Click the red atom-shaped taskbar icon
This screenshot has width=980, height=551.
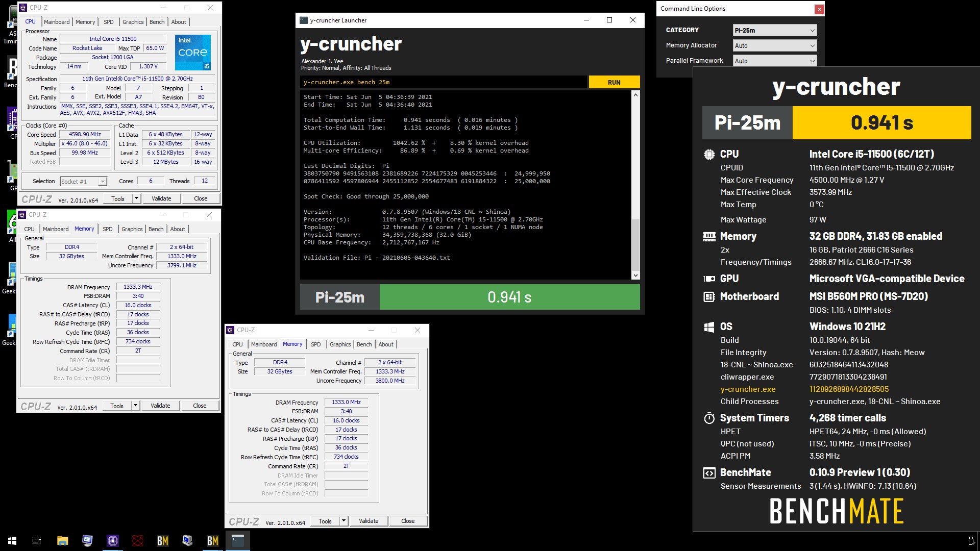(x=137, y=540)
